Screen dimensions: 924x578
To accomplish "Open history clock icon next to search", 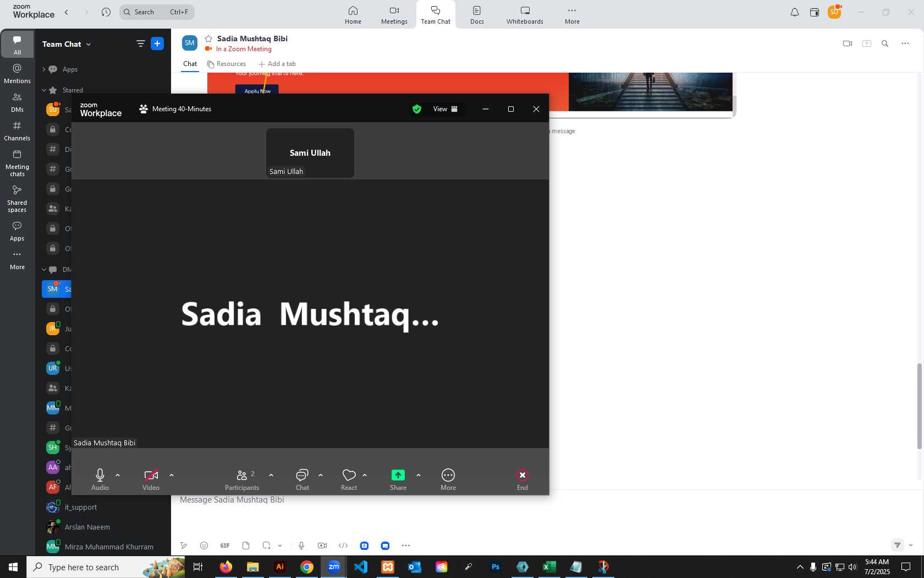I will pyautogui.click(x=106, y=12).
